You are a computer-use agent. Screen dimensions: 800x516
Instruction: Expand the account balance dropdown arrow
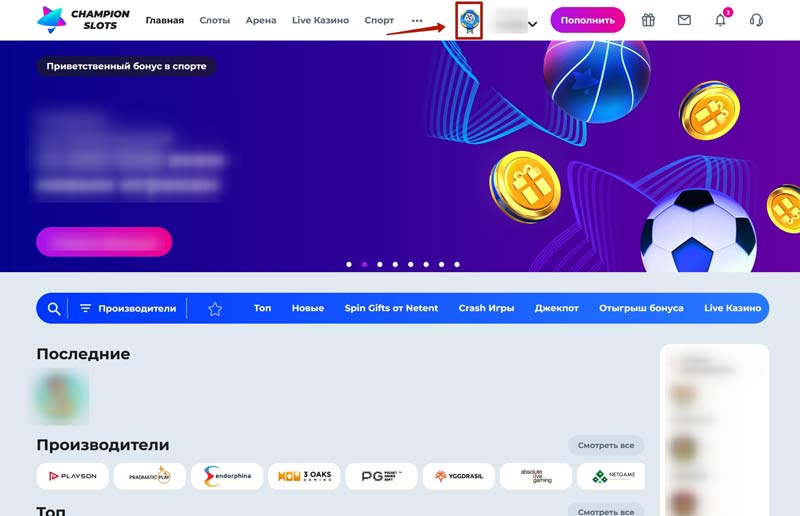tap(532, 23)
